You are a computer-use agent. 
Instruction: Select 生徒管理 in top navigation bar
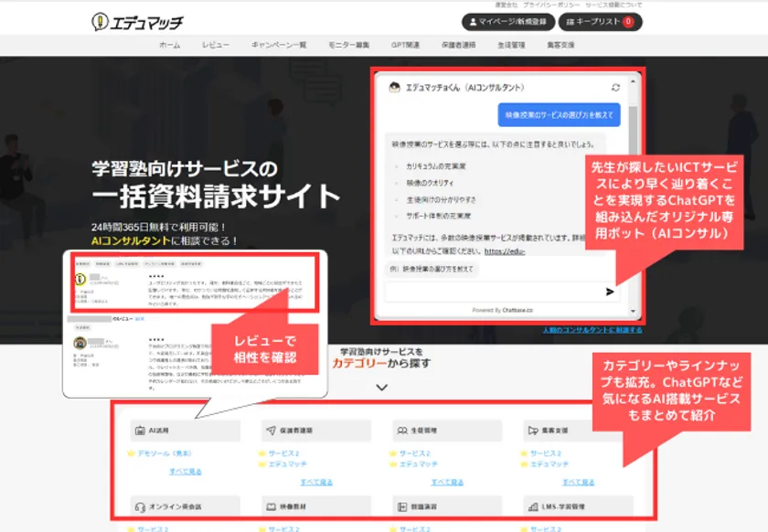(x=511, y=45)
